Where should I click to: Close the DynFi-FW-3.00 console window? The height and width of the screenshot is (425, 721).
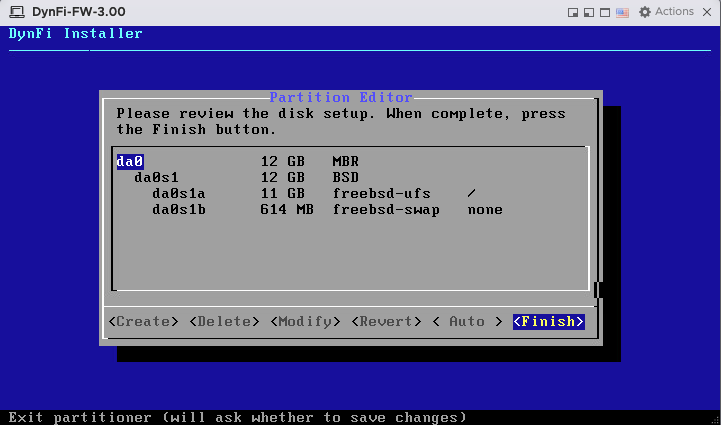point(707,12)
